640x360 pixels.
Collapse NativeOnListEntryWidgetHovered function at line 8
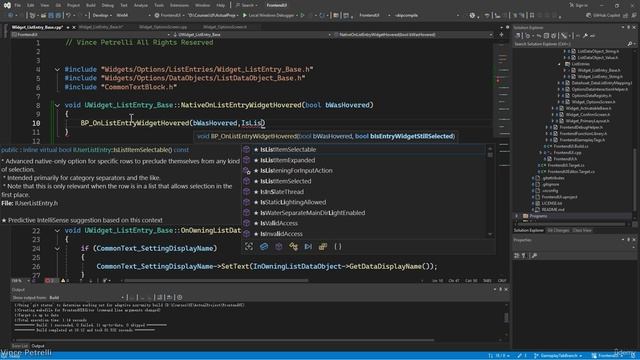57,105
